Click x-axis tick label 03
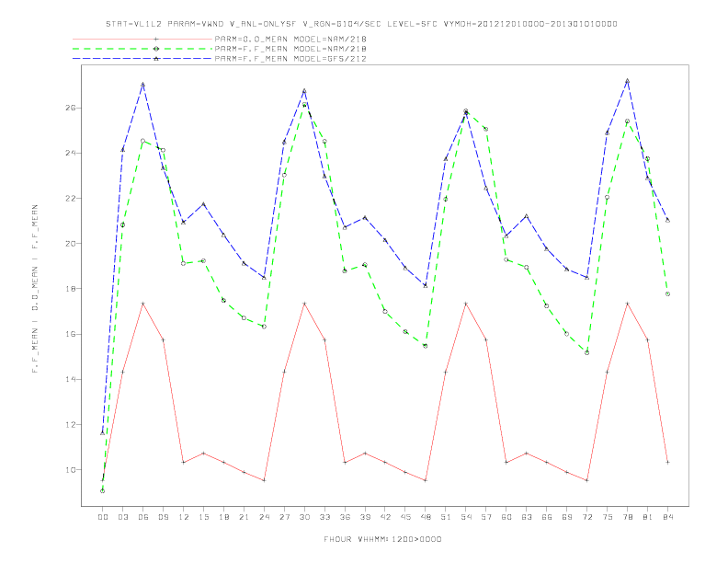The height and width of the screenshot is (563, 728). (122, 517)
